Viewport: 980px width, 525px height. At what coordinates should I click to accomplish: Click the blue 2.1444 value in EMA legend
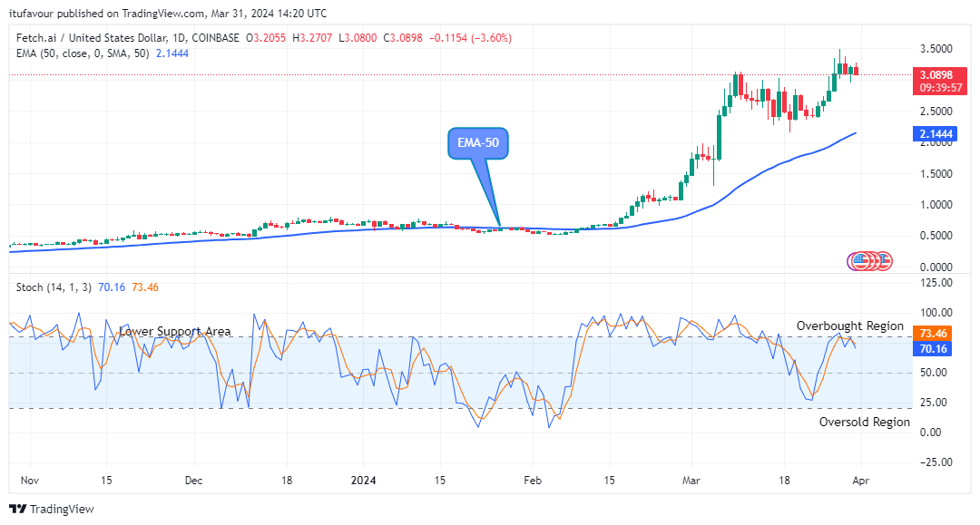pyautogui.click(x=172, y=53)
